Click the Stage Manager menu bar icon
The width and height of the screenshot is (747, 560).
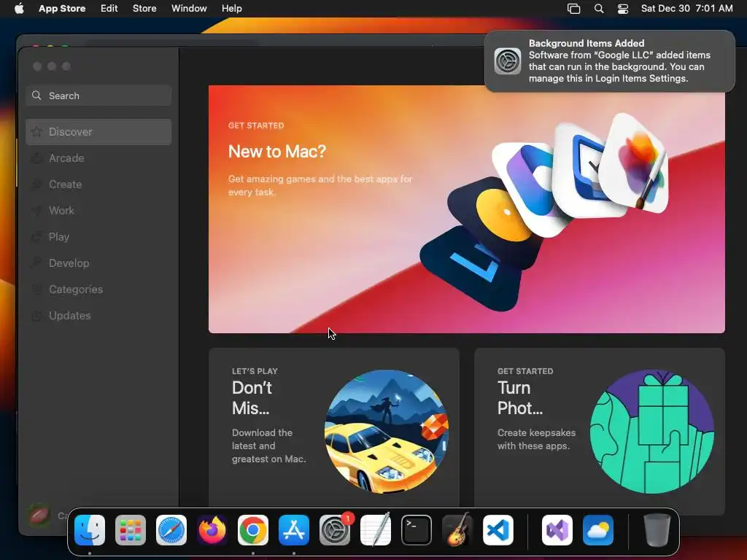[x=573, y=9]
